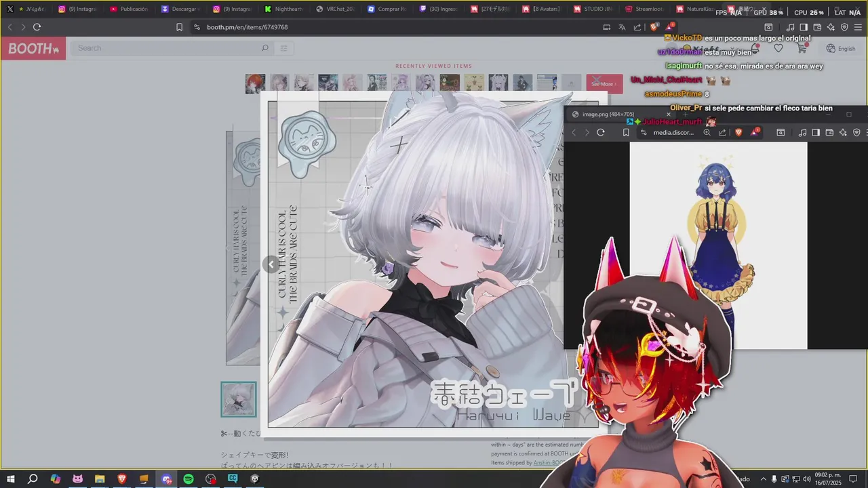Go back in main browser window
Screen dimensions: 868x488
pos(9,27)
